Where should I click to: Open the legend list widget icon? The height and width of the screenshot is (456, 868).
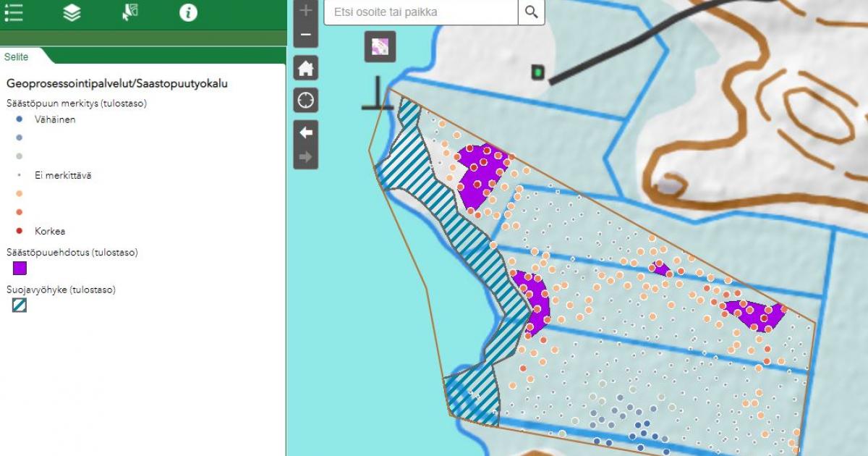click(x=14, y=12)
